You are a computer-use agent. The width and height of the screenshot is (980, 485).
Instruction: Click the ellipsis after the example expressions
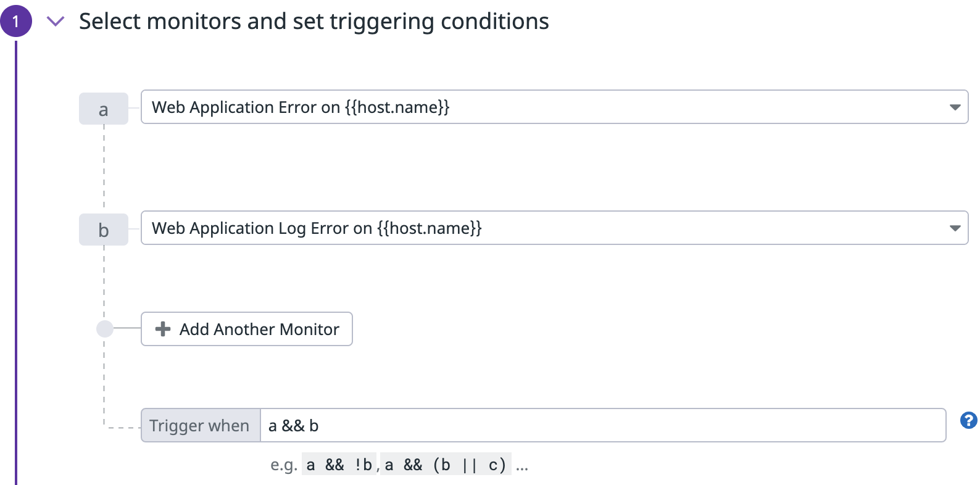click(521, 466)
